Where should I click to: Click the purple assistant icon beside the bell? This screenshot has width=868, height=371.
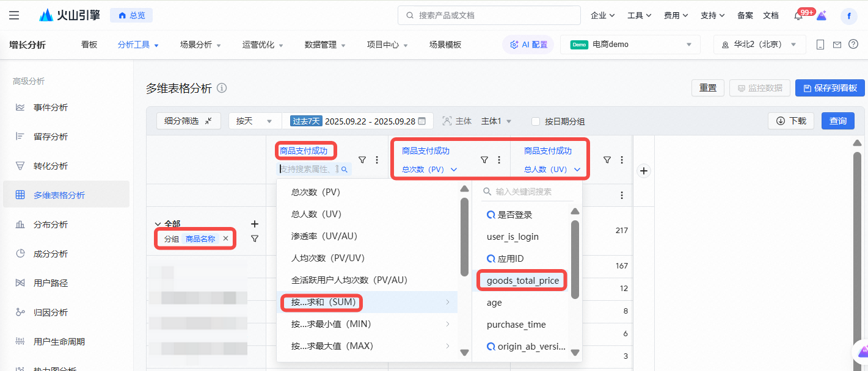coord(822,15)
